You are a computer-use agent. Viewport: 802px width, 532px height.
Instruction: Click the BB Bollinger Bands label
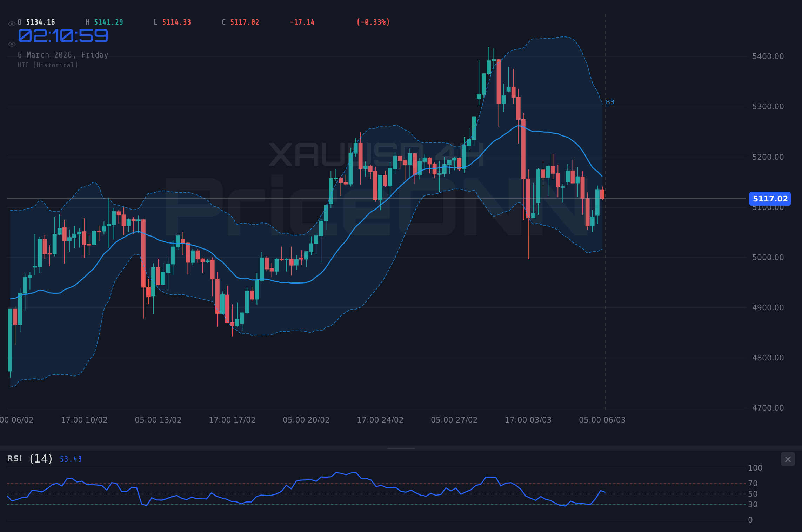click(610, 102)
